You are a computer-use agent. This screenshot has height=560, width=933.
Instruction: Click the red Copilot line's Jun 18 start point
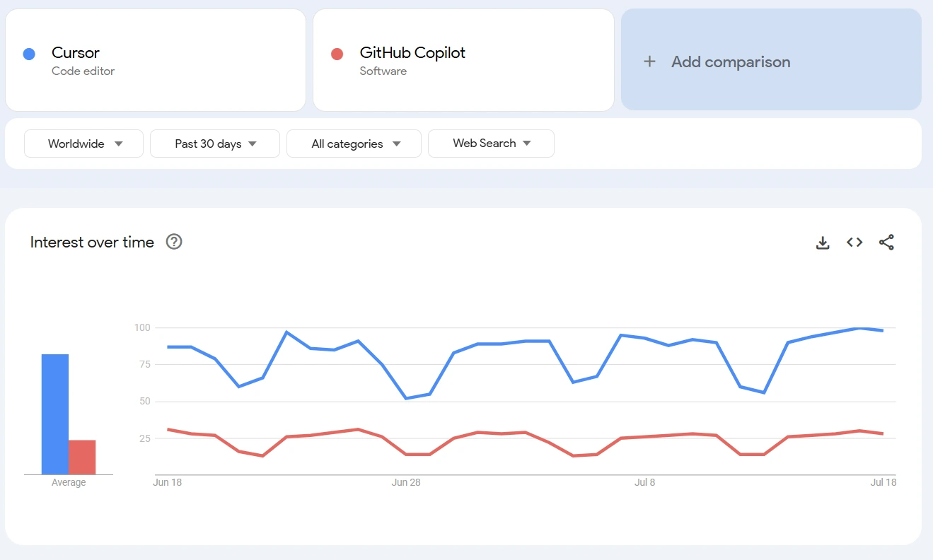pos(168,429)
